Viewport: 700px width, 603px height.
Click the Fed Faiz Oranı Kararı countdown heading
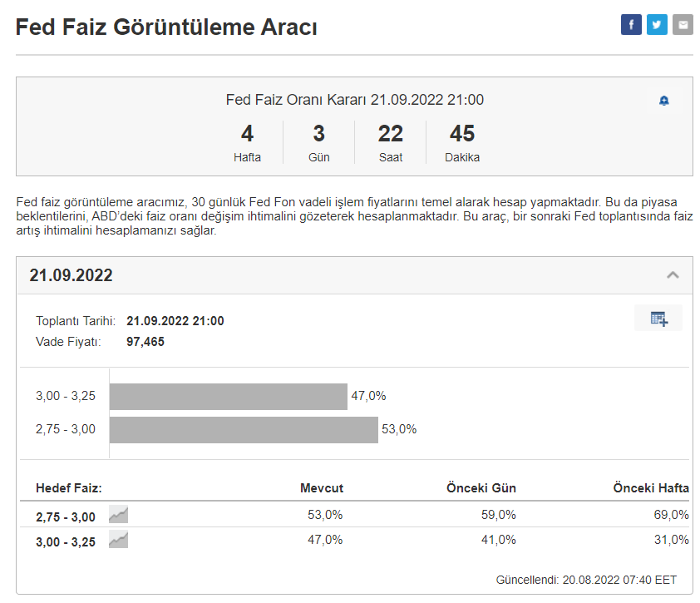tap(354, 100)
